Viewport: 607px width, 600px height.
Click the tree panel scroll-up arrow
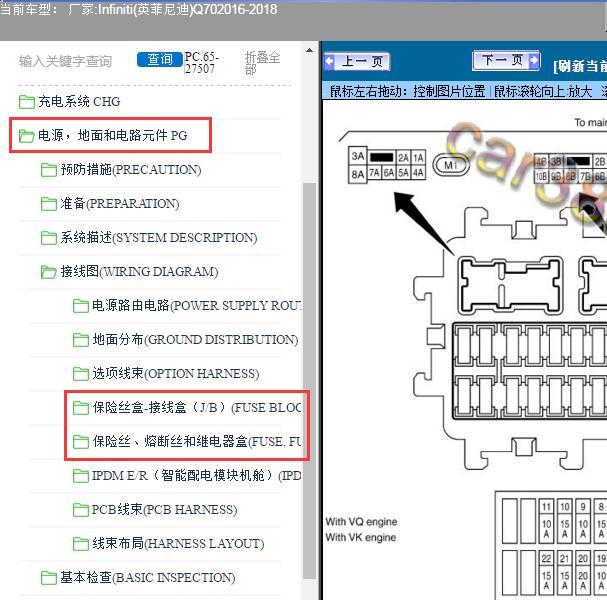[x=309, y=50]
